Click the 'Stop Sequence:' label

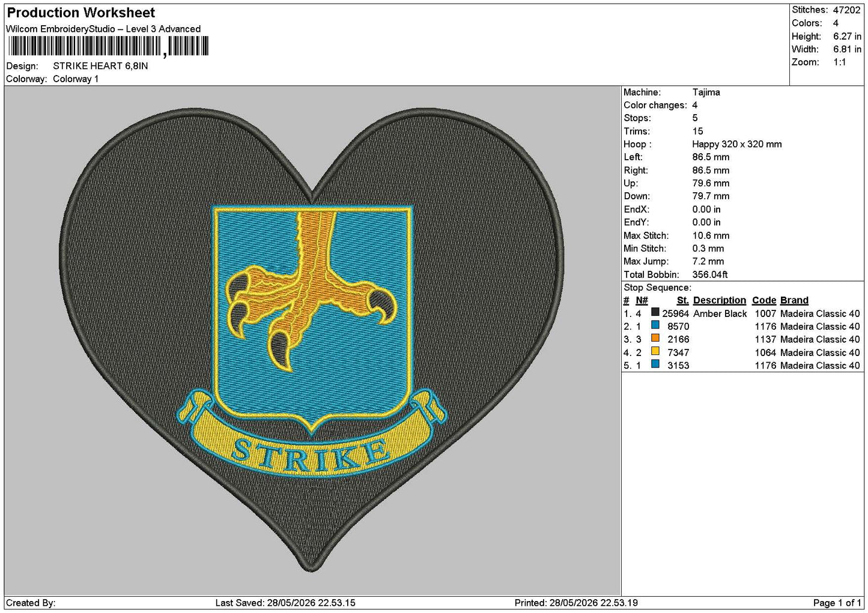(657, 288)
